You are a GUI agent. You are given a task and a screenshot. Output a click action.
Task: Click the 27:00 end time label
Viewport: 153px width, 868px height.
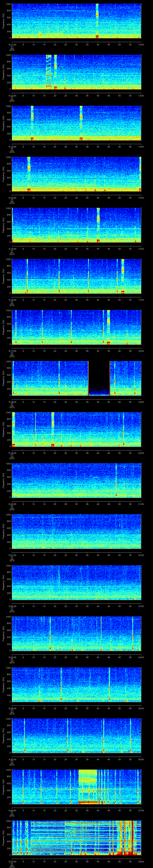click(x=141, y=810)
